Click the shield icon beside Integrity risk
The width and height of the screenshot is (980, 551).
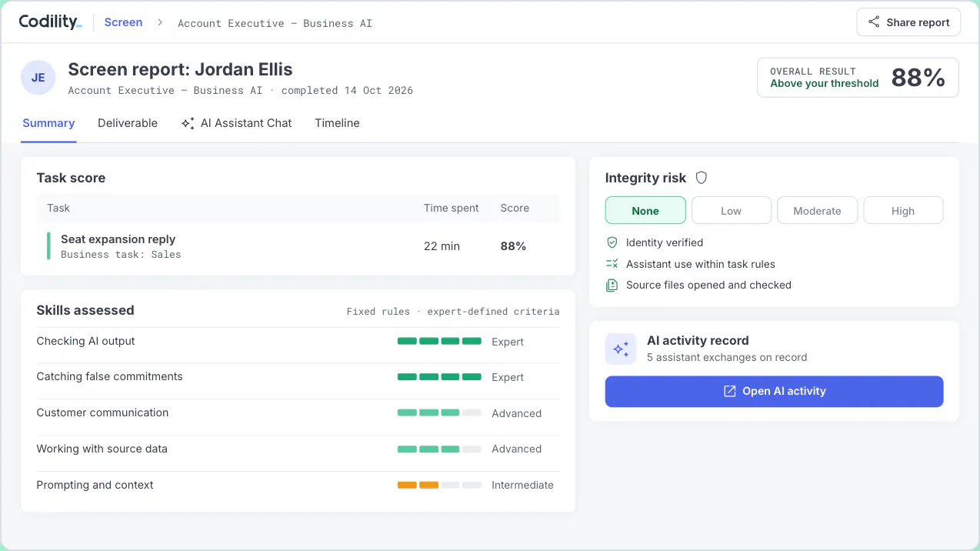[701, 178]
